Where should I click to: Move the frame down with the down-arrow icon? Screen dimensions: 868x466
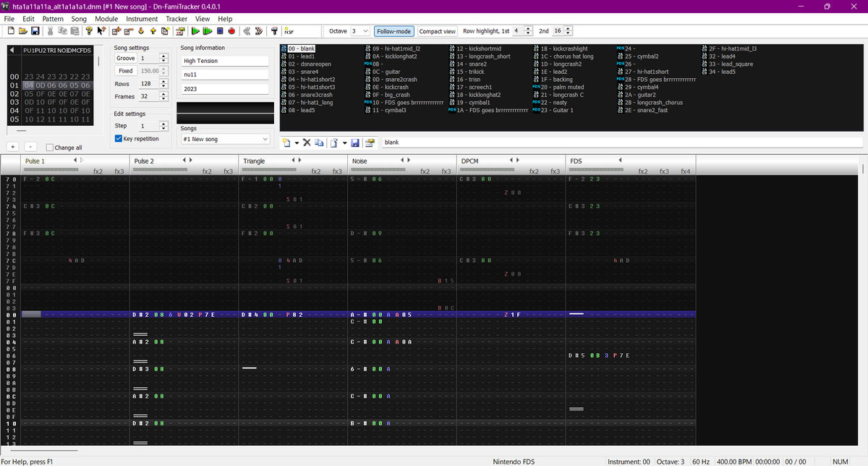[x=141, y=31]
